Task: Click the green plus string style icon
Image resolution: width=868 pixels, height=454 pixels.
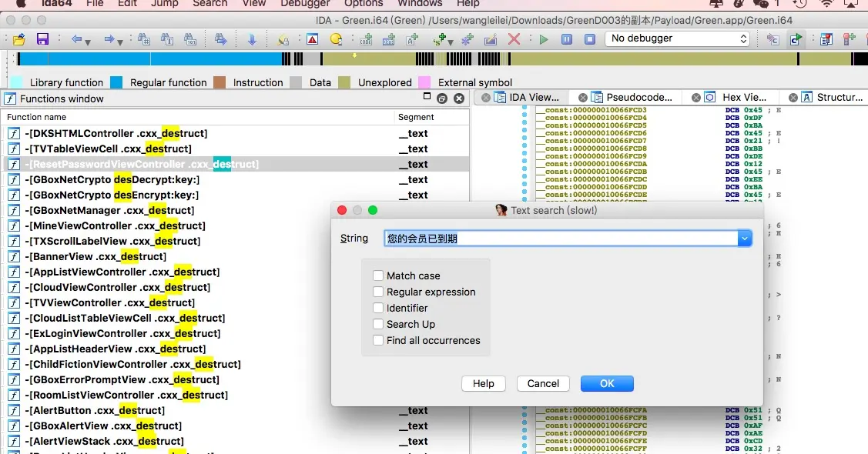Action: (440, 39)
